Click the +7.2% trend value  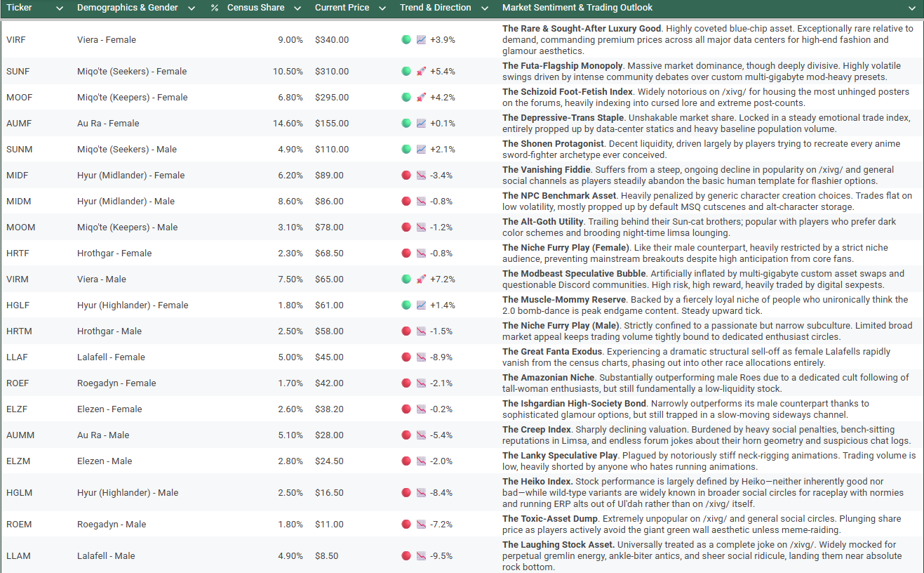point(443,279)
